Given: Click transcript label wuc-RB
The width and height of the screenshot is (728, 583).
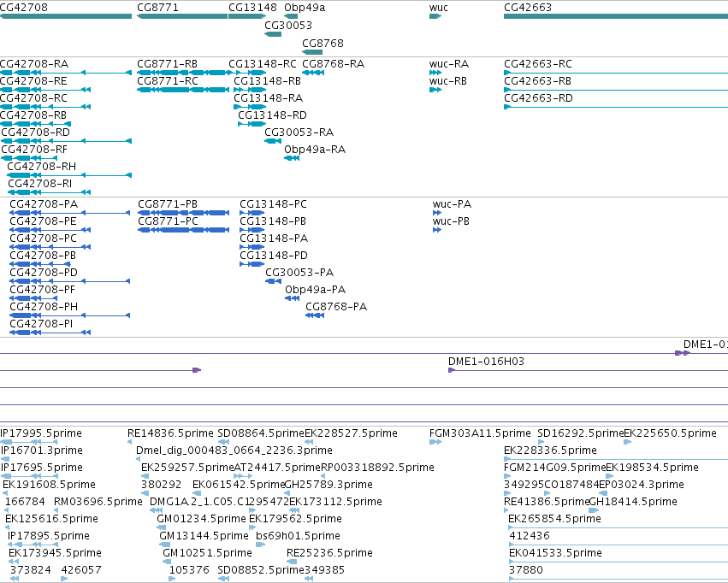Looking at the screenshot, I should [448, 80].
